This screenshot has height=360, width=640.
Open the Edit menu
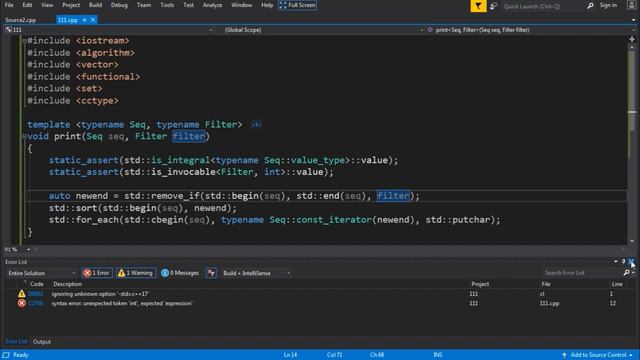point(27,5)
